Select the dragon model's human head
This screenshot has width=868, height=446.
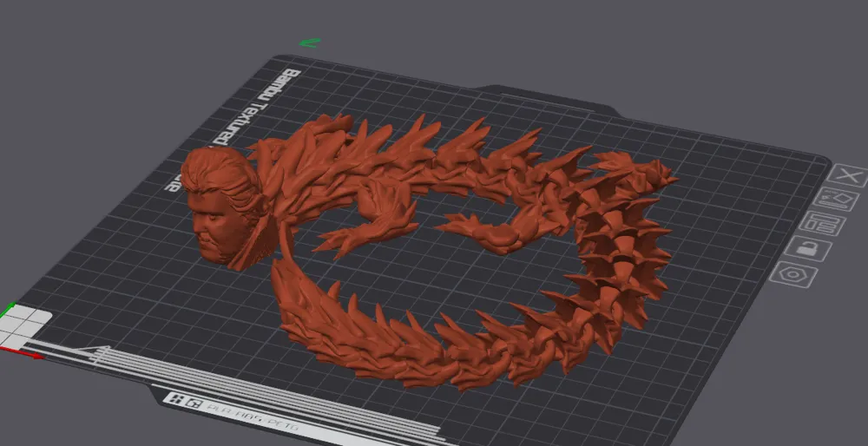(220, 207)
